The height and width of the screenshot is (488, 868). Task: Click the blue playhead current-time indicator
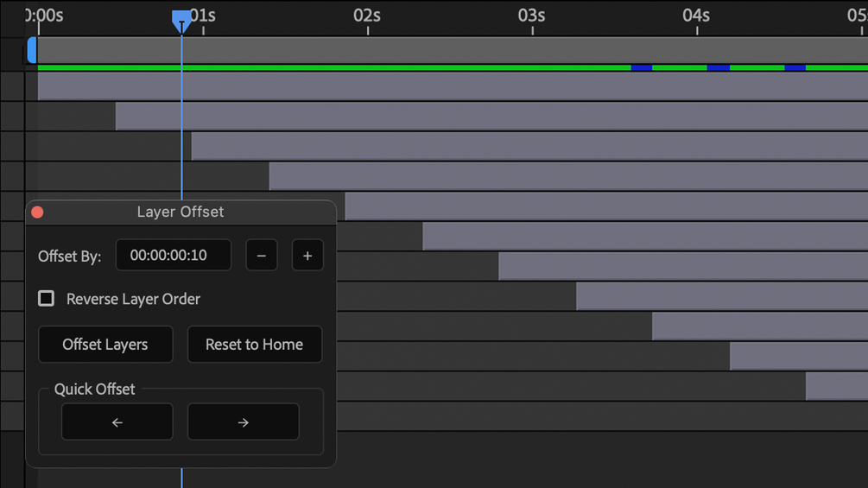pyautogui.click(x=181, y=20)
